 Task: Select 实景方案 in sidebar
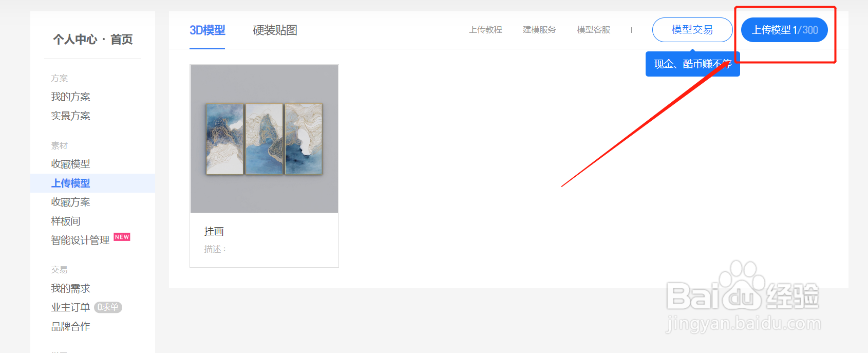70,116
